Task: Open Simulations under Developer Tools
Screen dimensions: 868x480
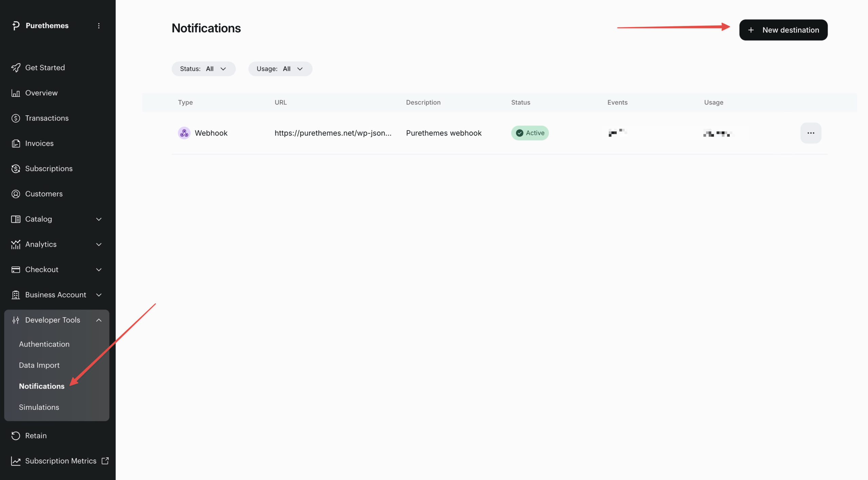Action: click(x=39, y=407)
